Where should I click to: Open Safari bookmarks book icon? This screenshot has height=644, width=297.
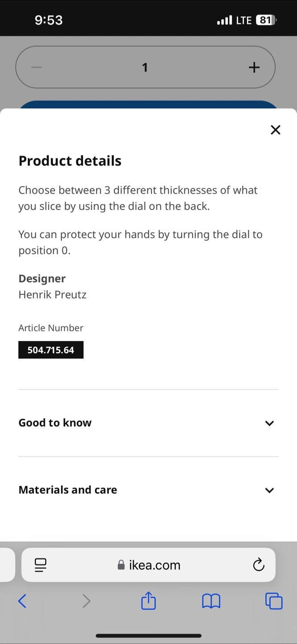(x=211, y=601)
